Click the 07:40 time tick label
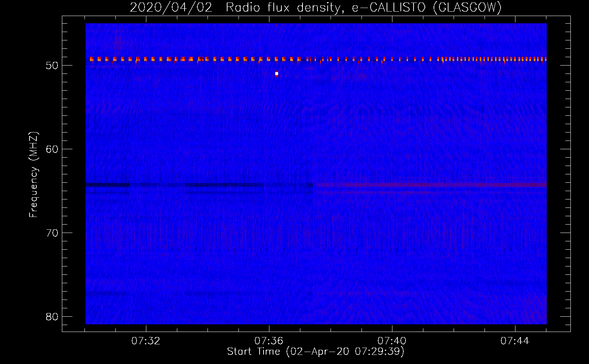The image size is (589, 364). pos(392,341)
